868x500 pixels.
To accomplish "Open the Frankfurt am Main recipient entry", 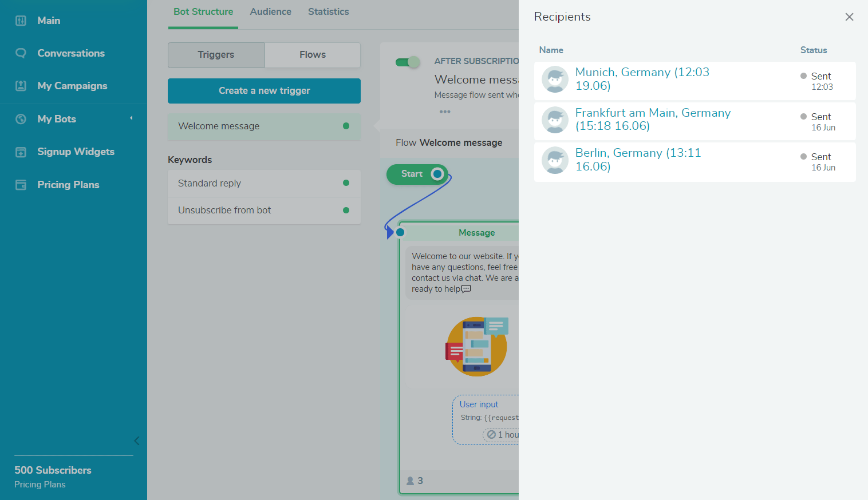I will 653,120.
